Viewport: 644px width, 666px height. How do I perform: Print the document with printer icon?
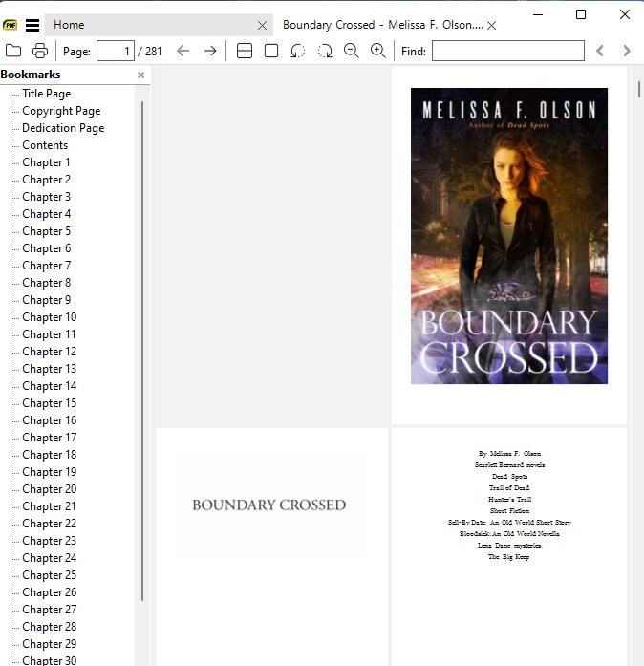(40, 51)
